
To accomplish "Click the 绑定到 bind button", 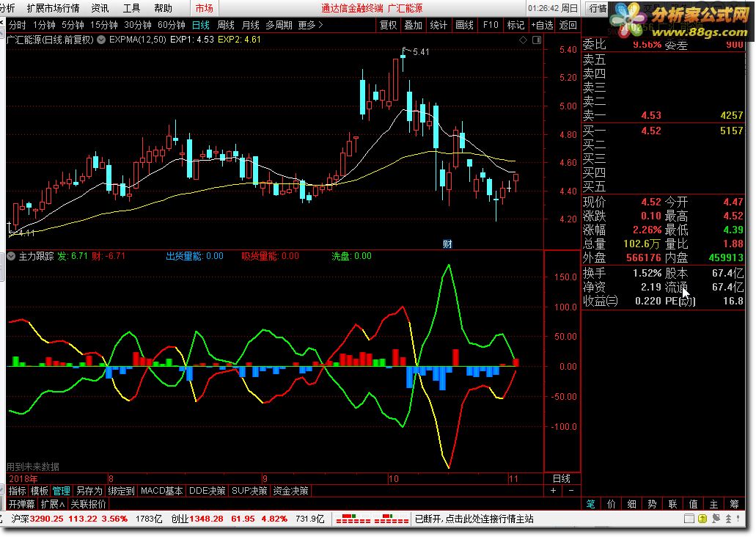I will pyautogui.click(x=121, y=491).
